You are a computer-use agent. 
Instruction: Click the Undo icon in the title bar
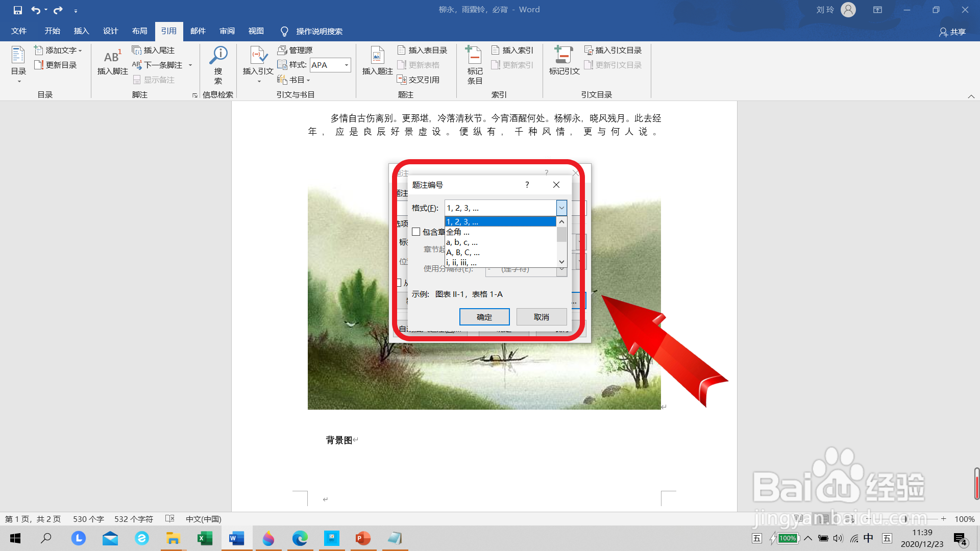(x=35, y=10)
